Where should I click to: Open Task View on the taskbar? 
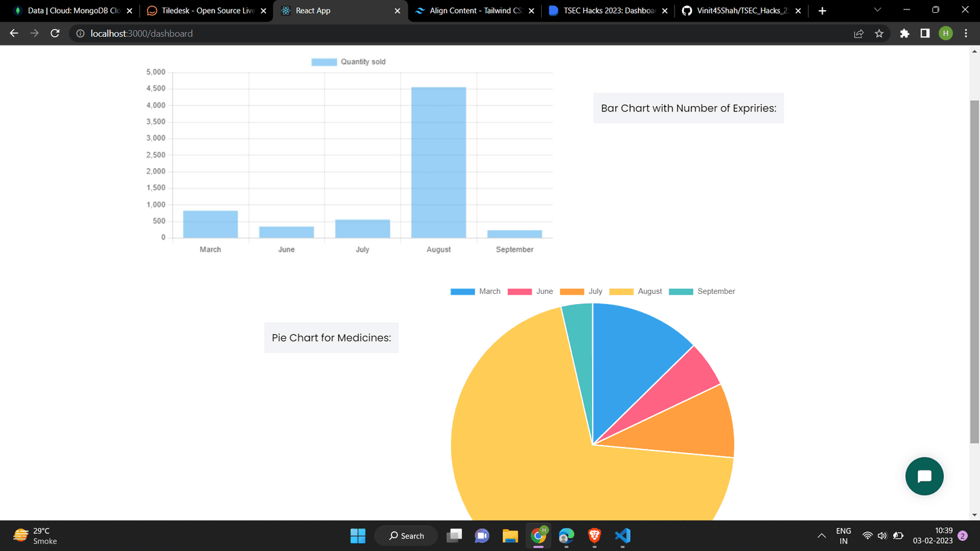coord(455,536)
